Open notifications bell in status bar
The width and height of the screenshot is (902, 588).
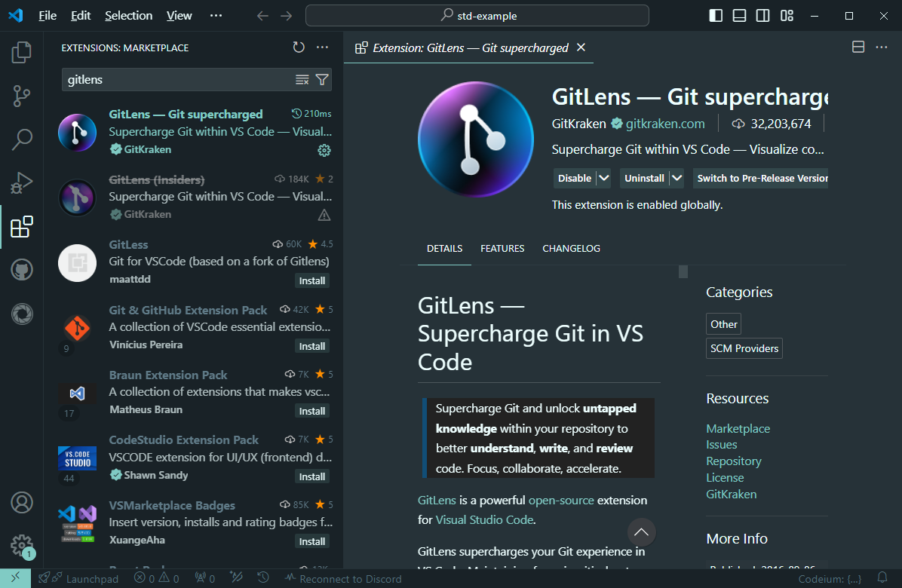882,577
